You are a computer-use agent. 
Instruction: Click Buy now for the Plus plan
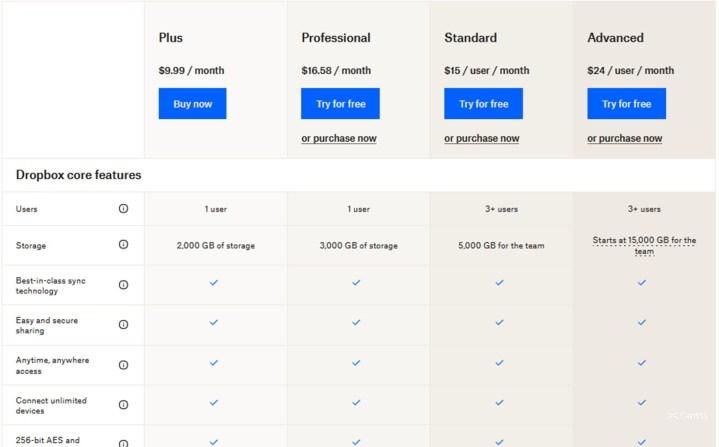pos(192,104)
